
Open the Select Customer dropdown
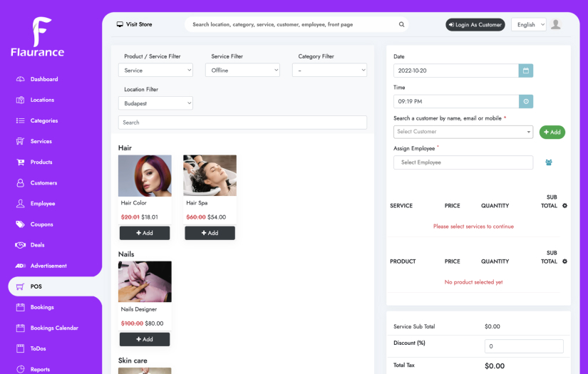pyautogui.click(x=463, y=132)
